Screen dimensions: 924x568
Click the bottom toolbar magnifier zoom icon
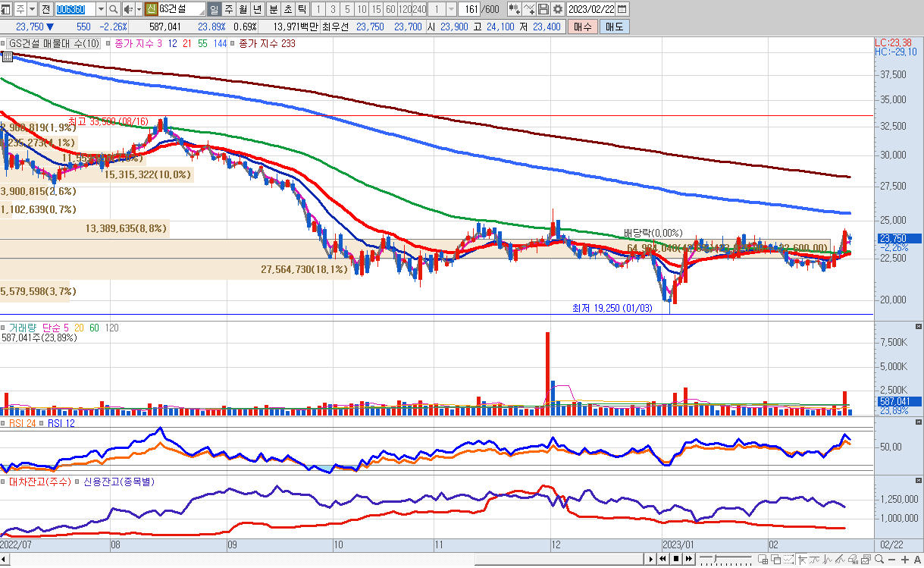(878, 560)
